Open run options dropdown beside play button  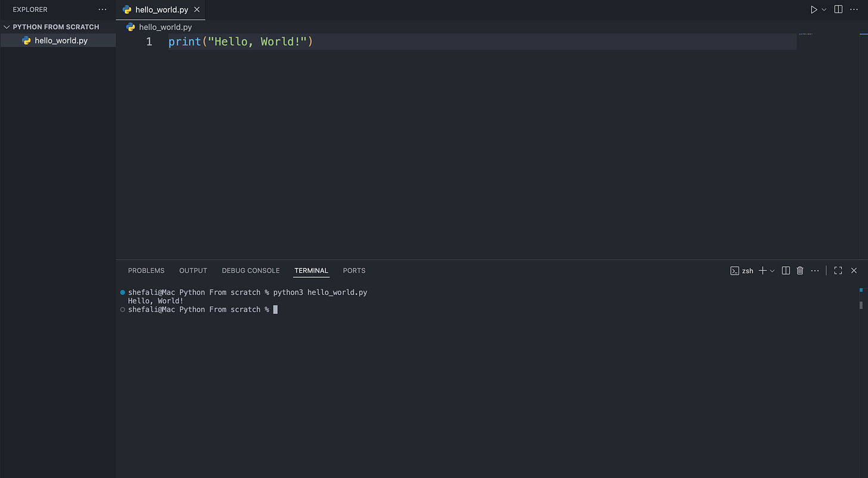tap(824, 10)
